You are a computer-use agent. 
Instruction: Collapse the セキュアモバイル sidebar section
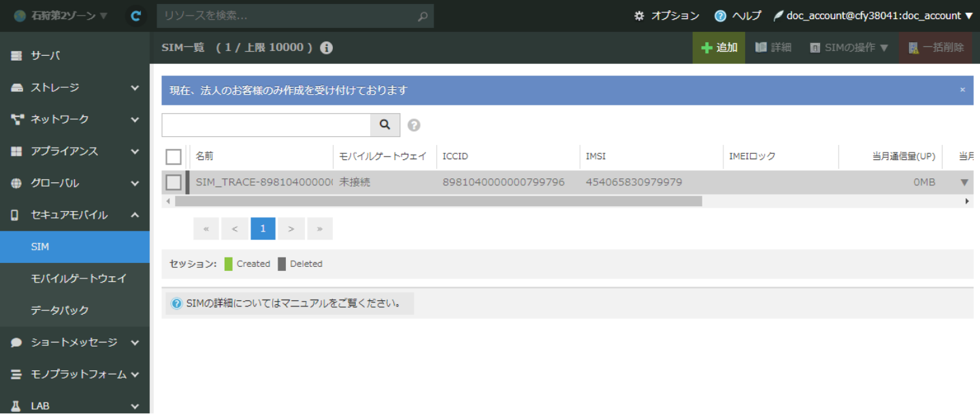[75, 215]
